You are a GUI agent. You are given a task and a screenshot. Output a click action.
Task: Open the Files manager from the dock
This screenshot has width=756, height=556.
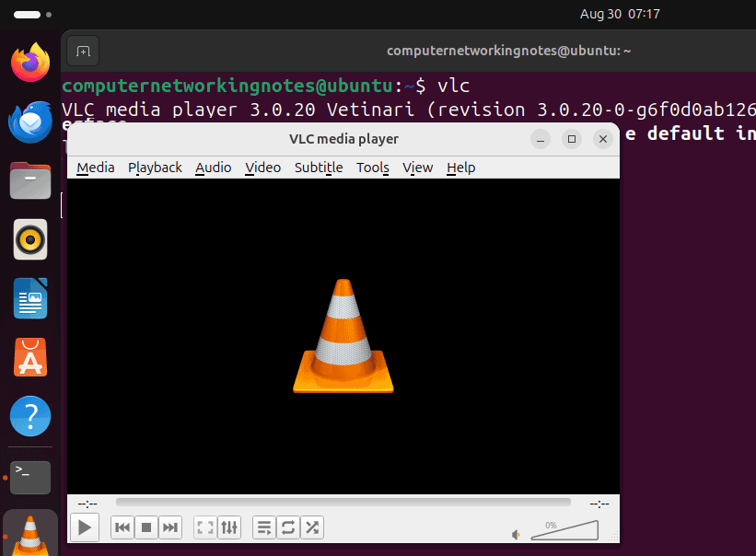[x=30, y=180]
